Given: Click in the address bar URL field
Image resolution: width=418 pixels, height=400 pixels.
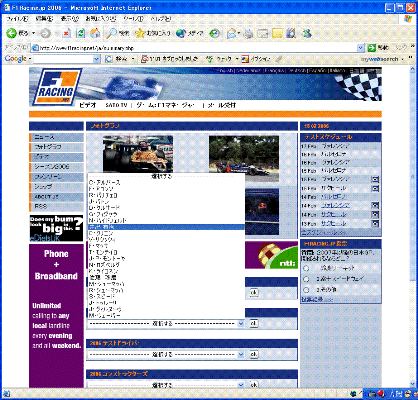Looking at the screenshot, I should [x=198, y=48].
